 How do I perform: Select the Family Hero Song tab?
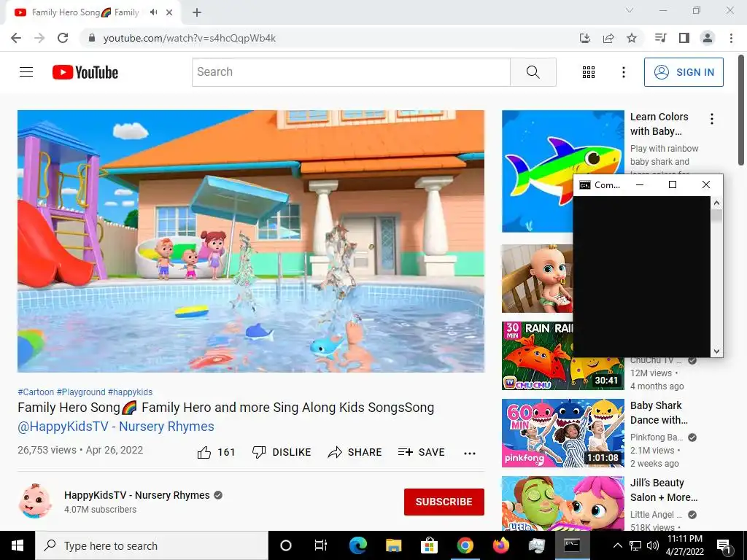86,12
